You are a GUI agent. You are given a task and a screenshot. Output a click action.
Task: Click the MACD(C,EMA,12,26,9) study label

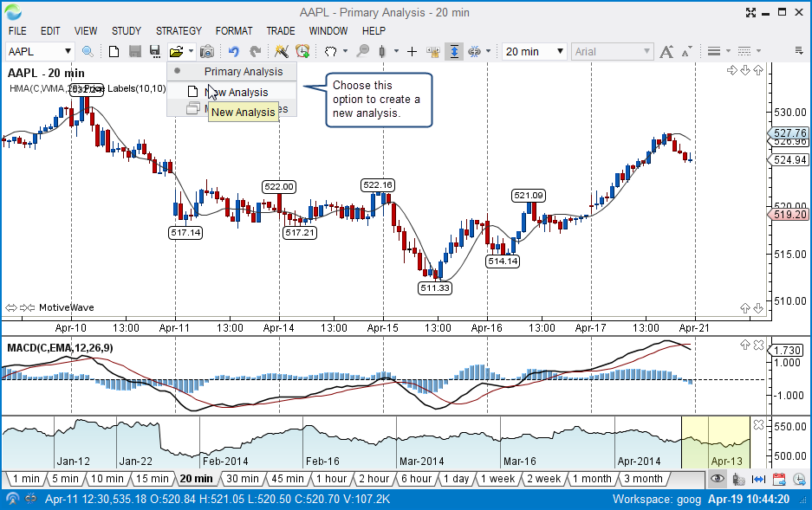[60, 347]
